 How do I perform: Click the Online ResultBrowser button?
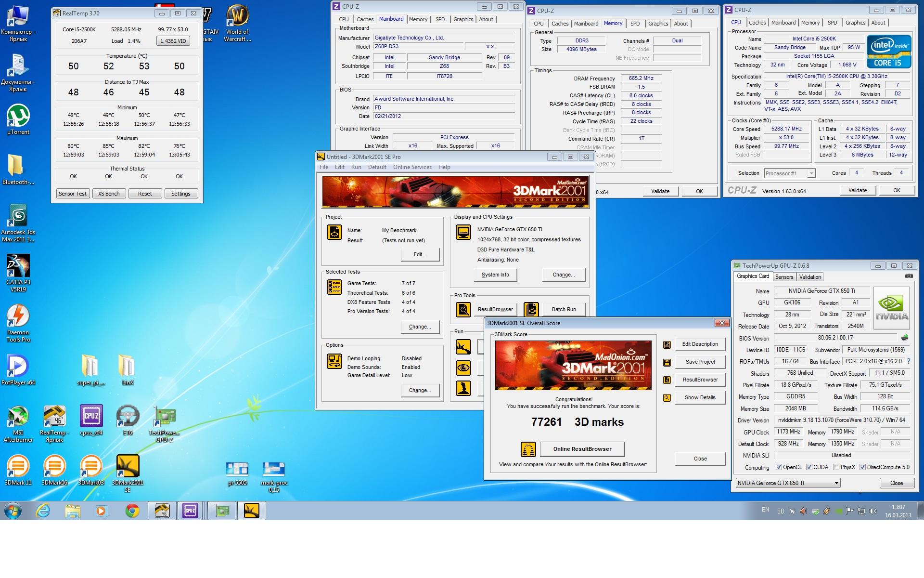[582, 449]
